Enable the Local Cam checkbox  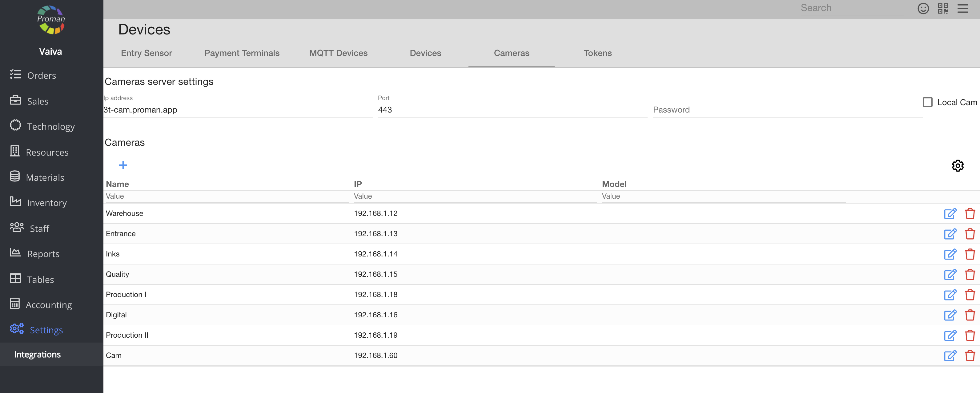click(927, 102)
